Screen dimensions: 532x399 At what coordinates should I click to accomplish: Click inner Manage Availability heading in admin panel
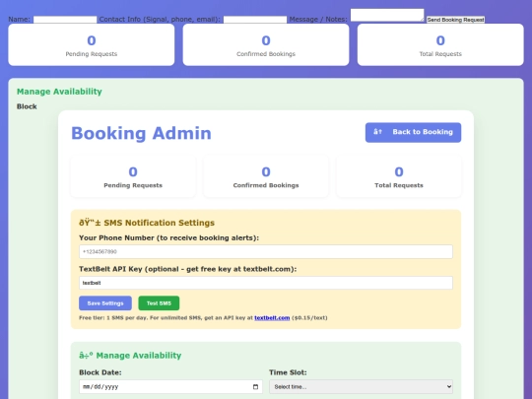(x=130, y=356)
